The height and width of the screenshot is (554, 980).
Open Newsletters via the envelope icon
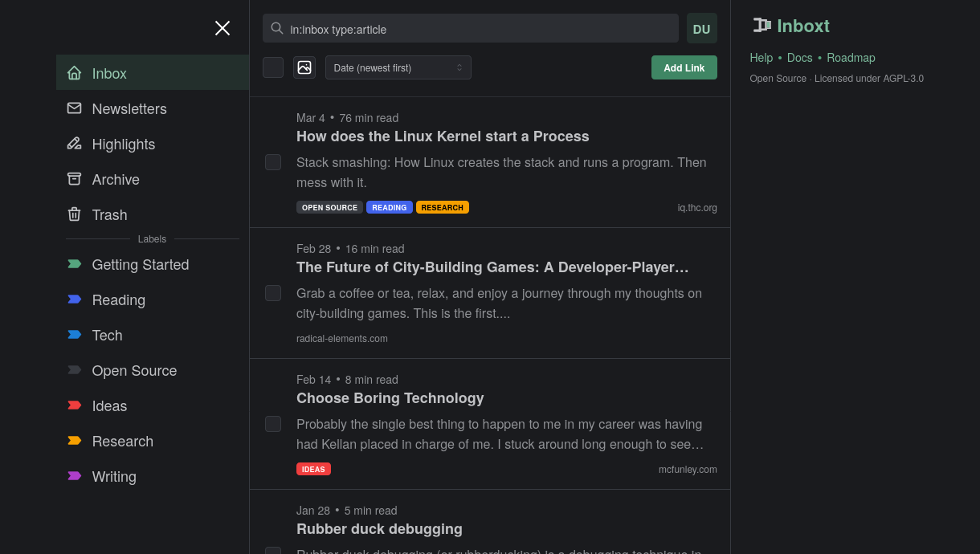coord(74,108)
